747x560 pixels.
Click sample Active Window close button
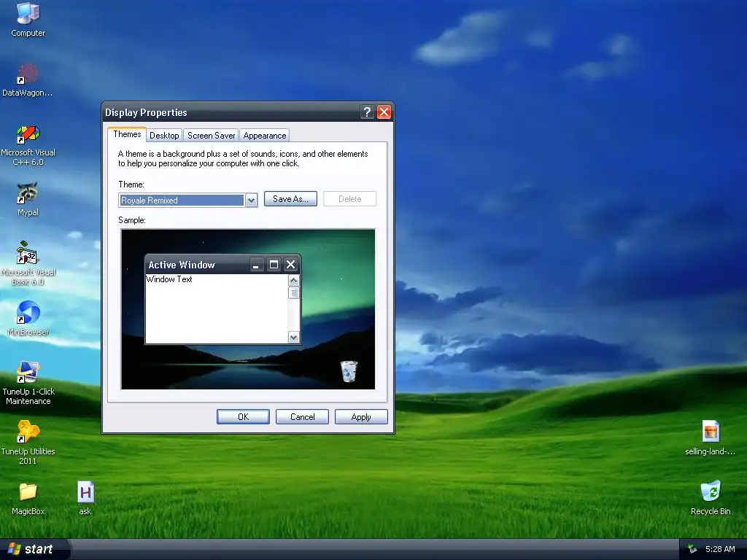coord(290,265)
